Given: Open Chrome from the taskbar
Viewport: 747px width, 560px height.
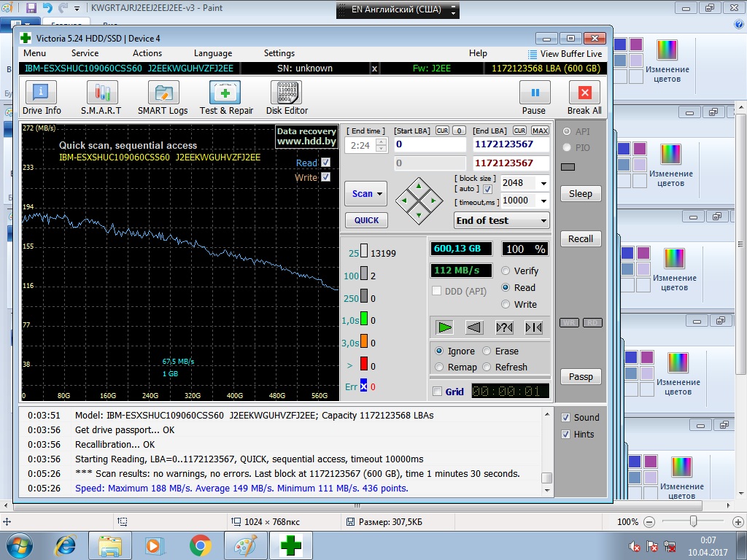Looking at the screenshot, I should (201, 545).
